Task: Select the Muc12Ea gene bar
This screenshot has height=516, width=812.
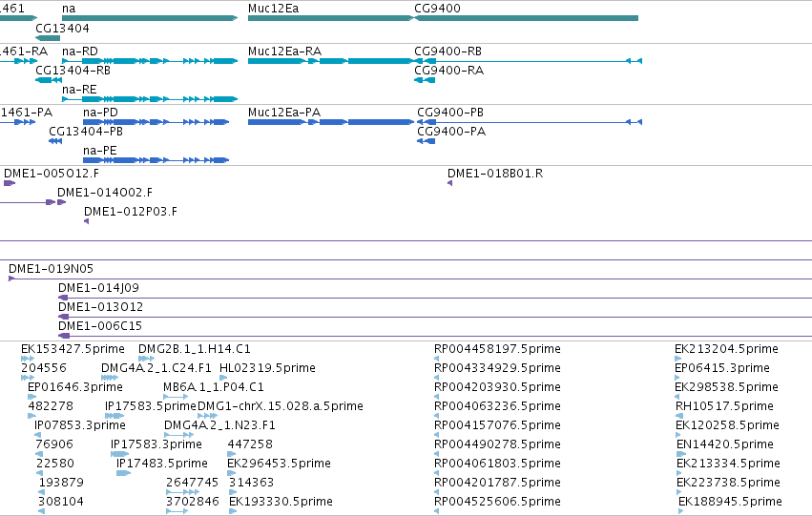Action: [x=330, y=18]
